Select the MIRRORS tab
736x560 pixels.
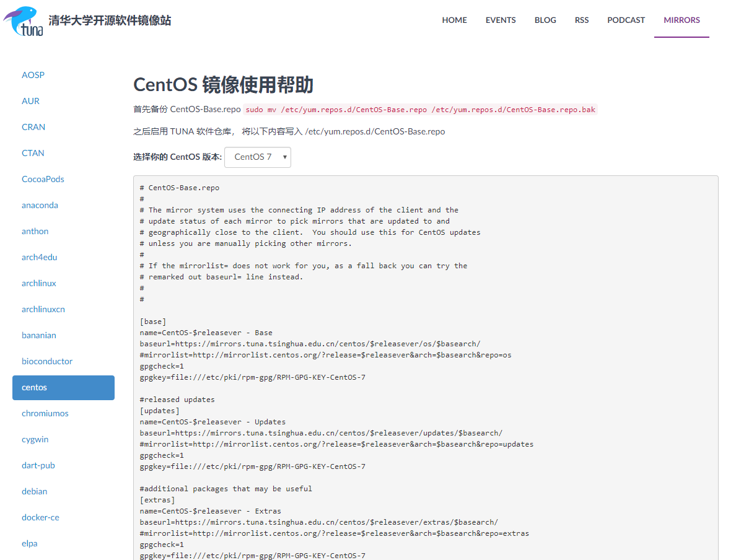pyautogui.click(x=681, y=20)
